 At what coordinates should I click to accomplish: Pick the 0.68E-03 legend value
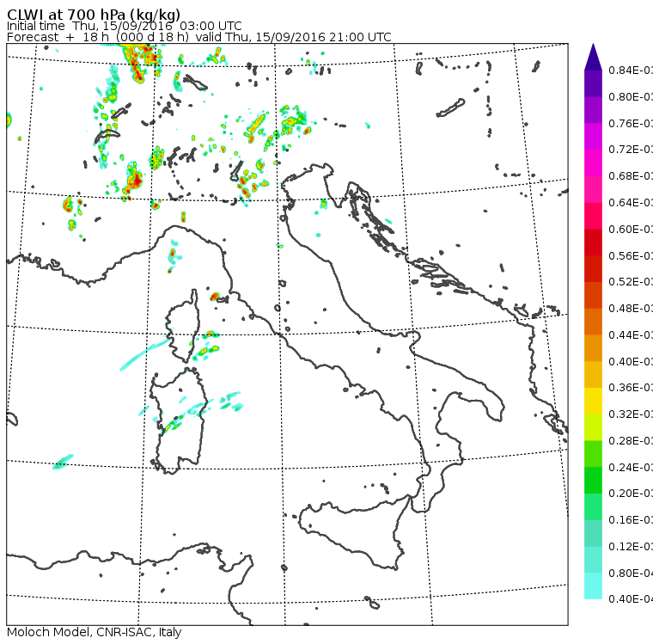coord(631,176)
